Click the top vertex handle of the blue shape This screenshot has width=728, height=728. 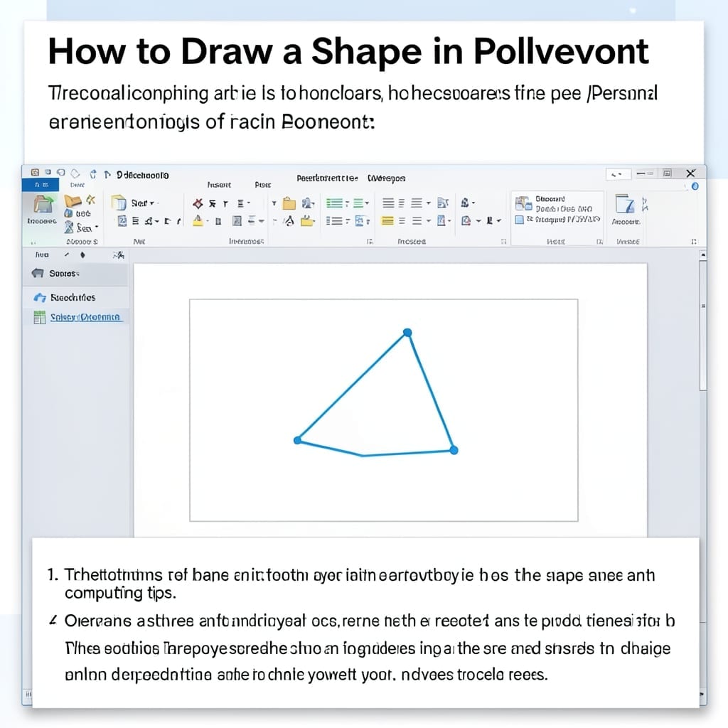pyautogui.click(x=407, y=333)
